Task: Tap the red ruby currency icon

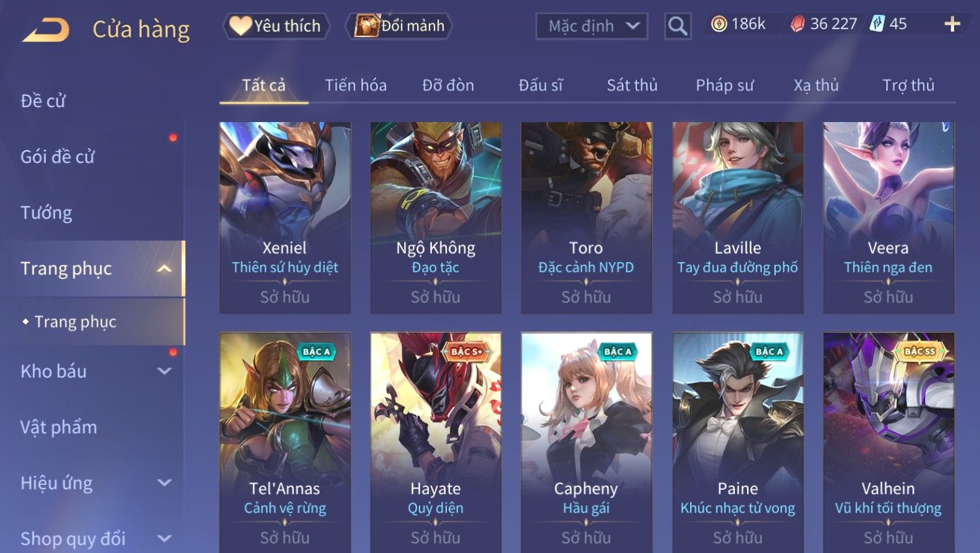Action: (x=797, y=24)
